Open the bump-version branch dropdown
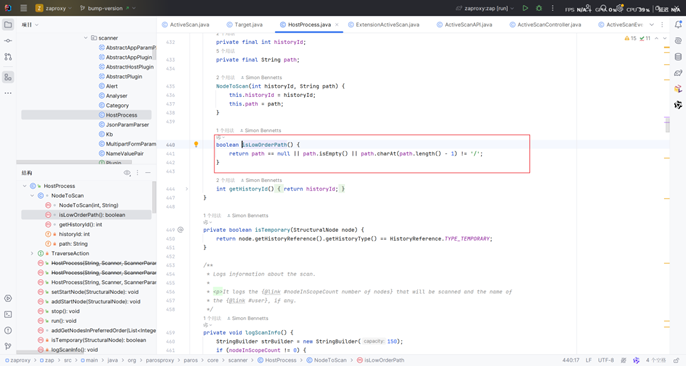 [108, 8]
